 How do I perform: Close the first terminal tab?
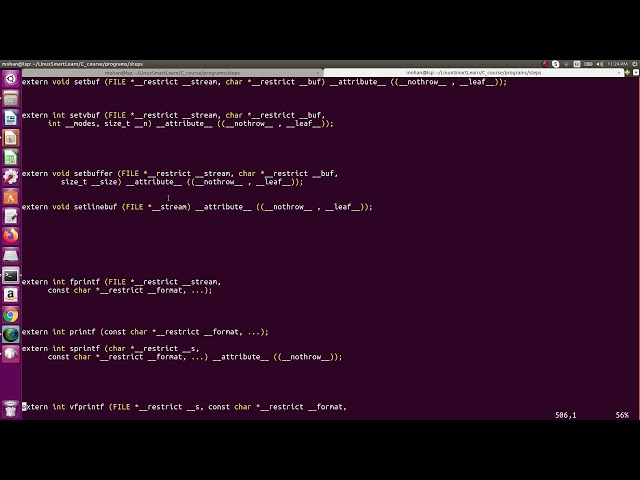[318, 73]
